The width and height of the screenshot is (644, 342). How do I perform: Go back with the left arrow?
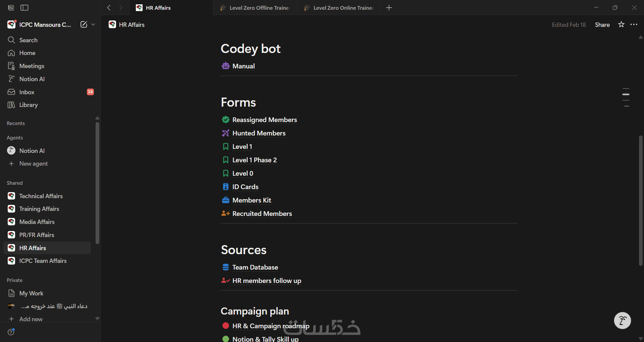coord(109,8)
